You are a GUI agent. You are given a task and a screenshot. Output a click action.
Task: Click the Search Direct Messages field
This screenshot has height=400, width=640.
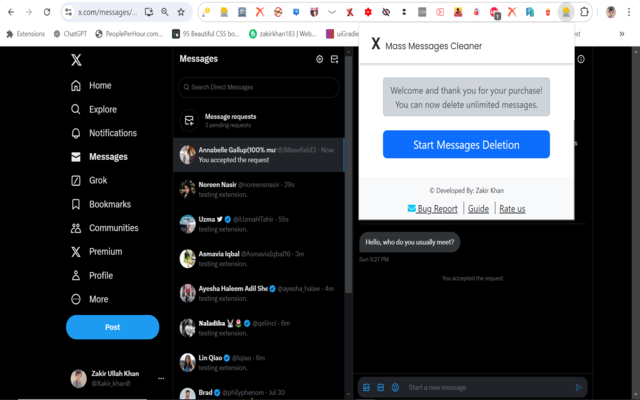click(x=258, y=87)
